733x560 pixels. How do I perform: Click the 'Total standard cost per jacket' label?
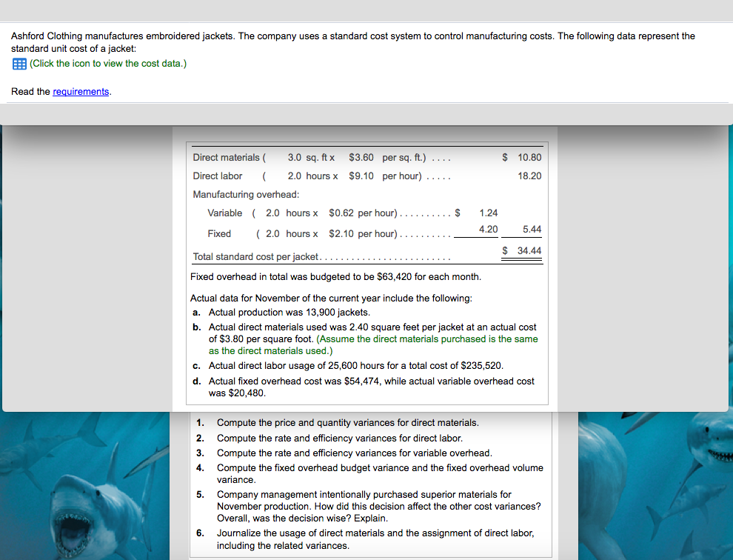click(255, 257)
